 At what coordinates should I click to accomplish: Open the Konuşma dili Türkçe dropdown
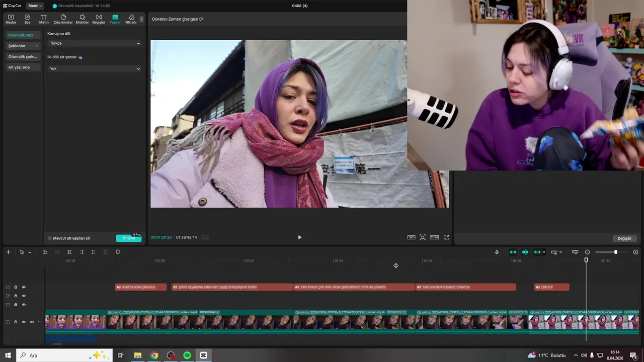tap(95, 43)
